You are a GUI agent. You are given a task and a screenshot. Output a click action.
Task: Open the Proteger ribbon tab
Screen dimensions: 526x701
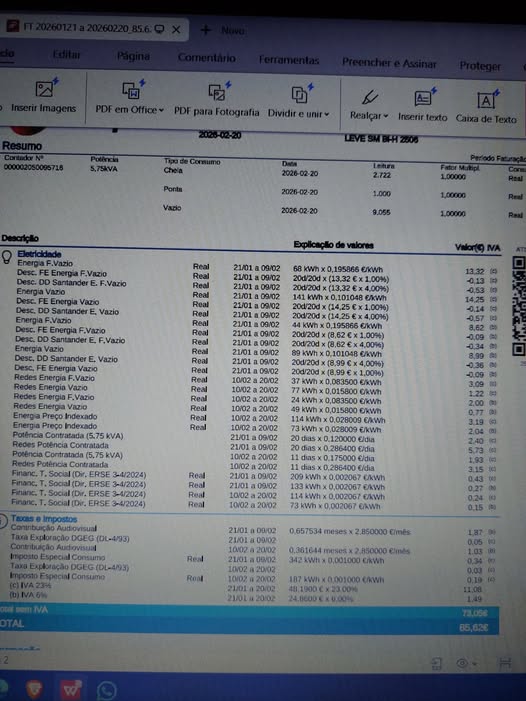point(480,66)
